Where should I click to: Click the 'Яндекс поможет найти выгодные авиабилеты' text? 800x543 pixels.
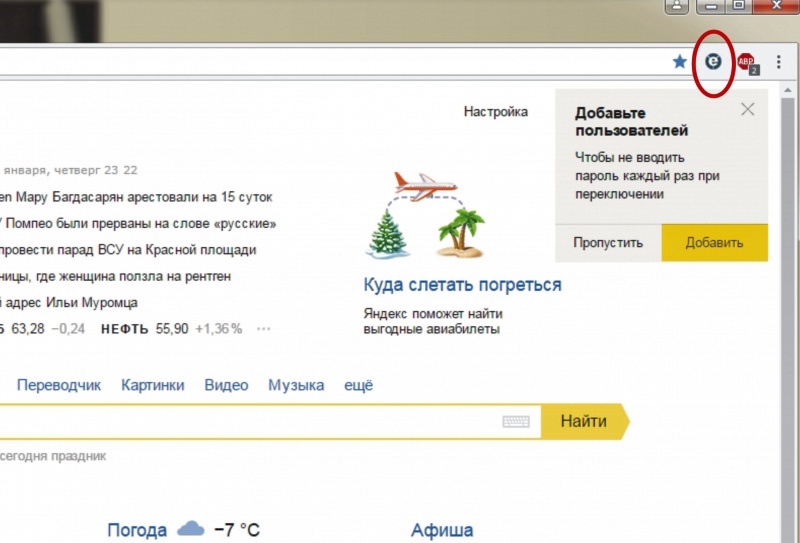tap(433, 321)
